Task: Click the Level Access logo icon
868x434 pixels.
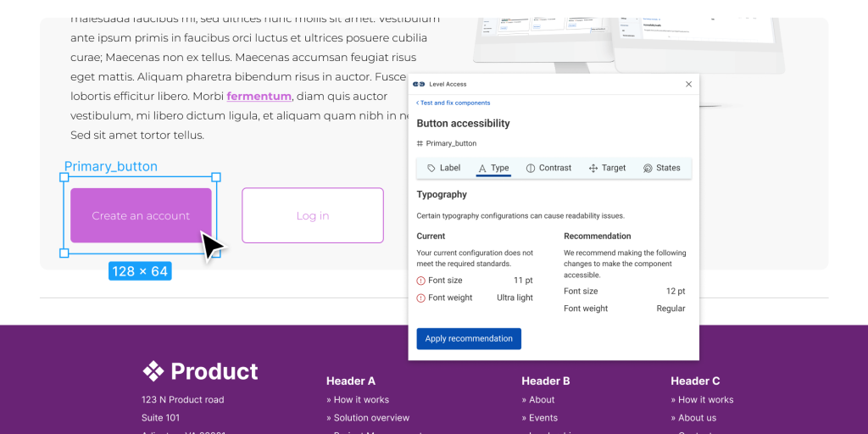Action: coord(419,84)
